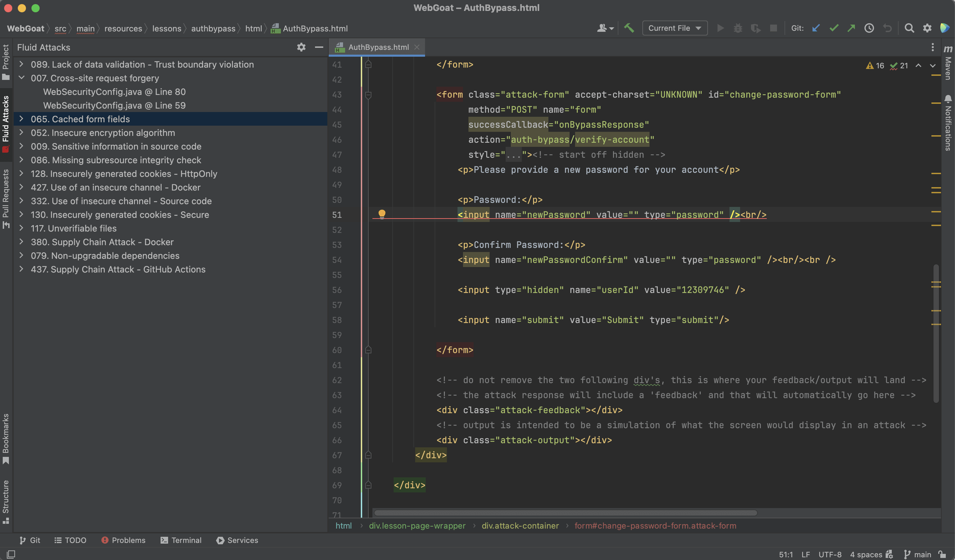Image resolution: width=955 pixels, height=560 pixels.
Task: Click the Run play button
Action: [x=720, y=28]
